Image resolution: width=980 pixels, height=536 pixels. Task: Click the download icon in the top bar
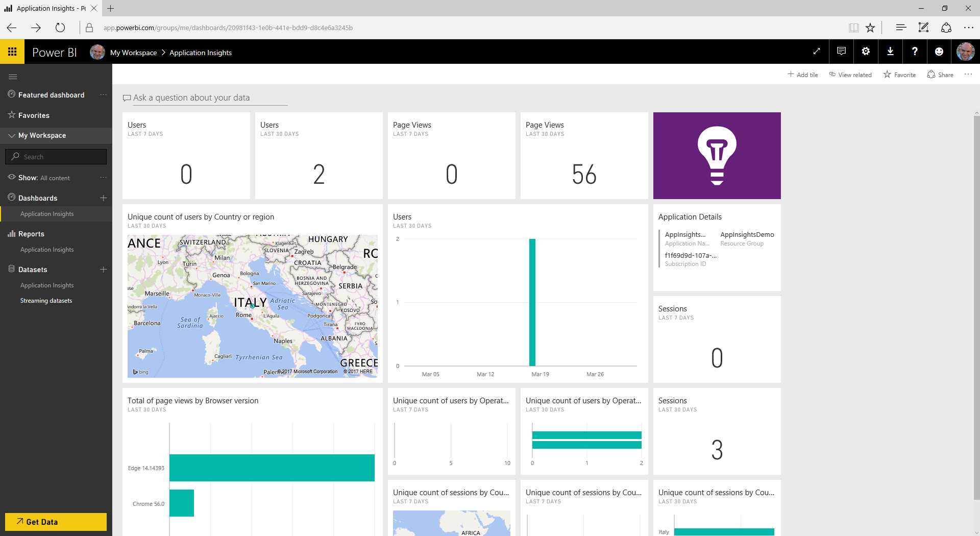(890, 52)
